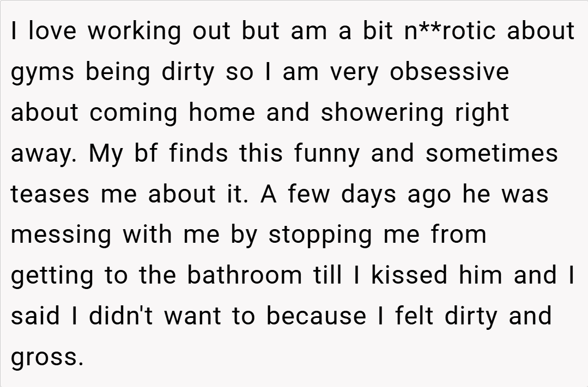This screenshot has width=588, height=387.
Task: Click the word "sometimes"
Action: 492,153
